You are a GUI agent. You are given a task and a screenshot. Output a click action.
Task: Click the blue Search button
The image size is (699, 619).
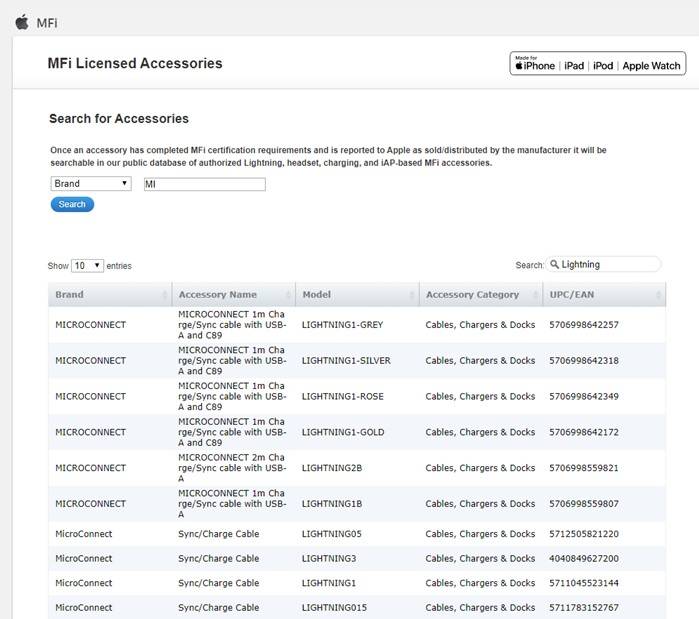coord(72,205)
